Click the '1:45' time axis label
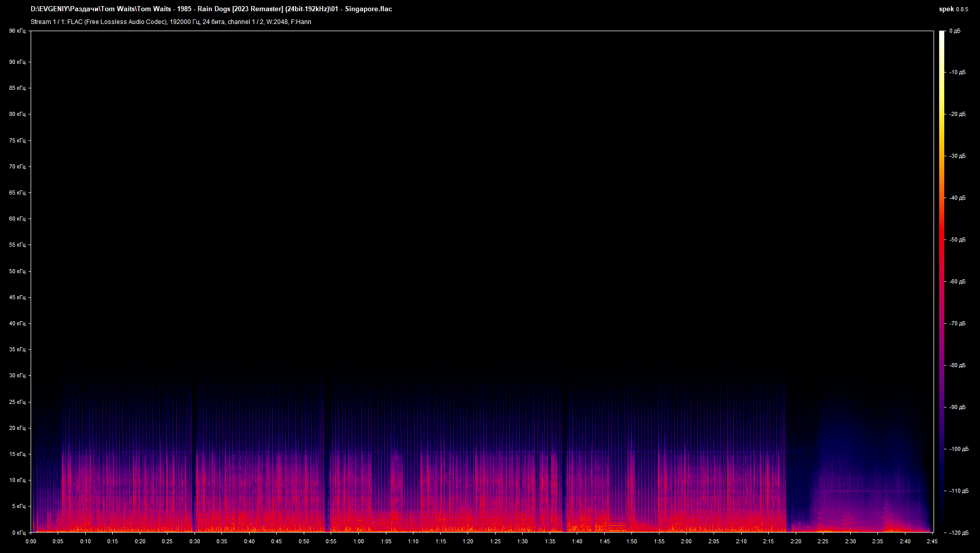980x553 pixels. click(x=604, y=542)
